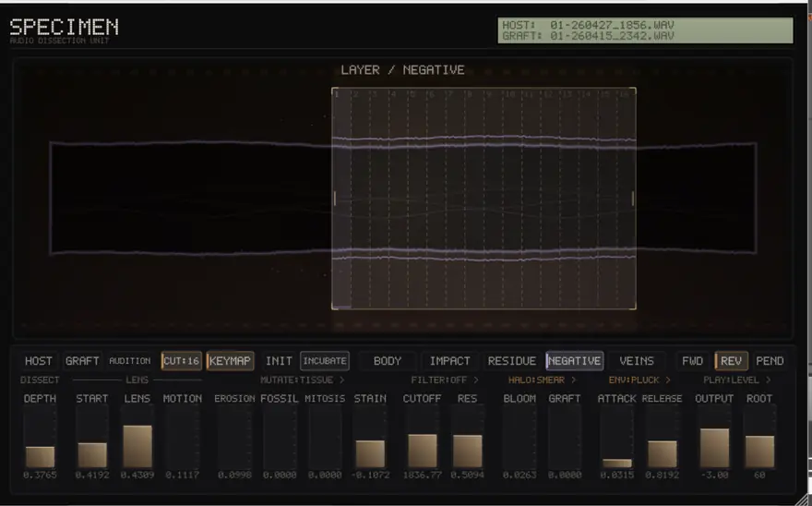Screen dimensions: 812x506
Task: Toggle KEYMAP mode
Action: click(230, 361)
